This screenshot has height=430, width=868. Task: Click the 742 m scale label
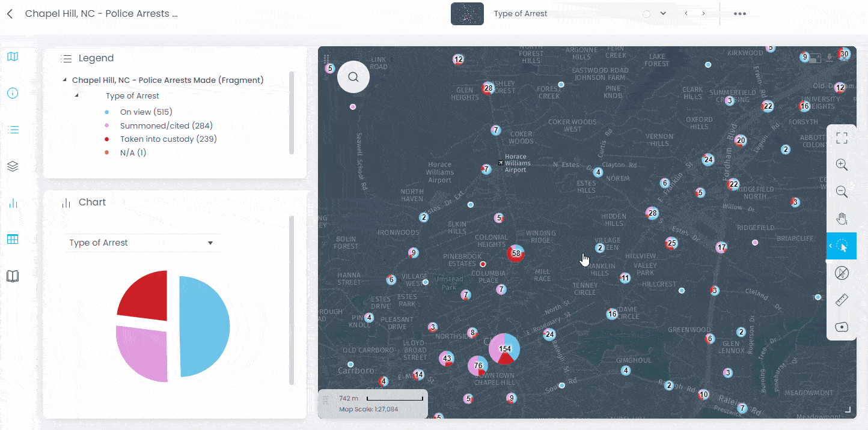coord(349,399)
